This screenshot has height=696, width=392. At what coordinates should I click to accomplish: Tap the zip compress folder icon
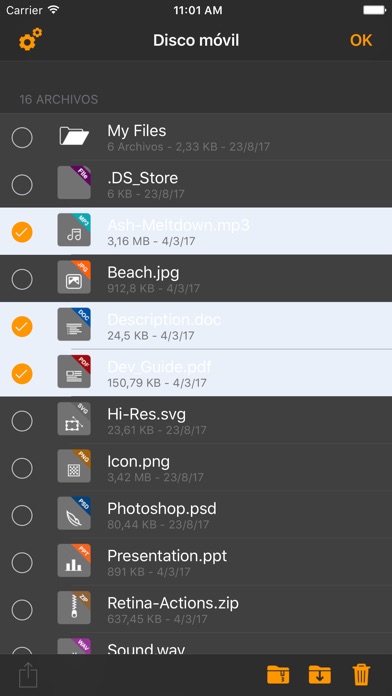tap(278, 675)
